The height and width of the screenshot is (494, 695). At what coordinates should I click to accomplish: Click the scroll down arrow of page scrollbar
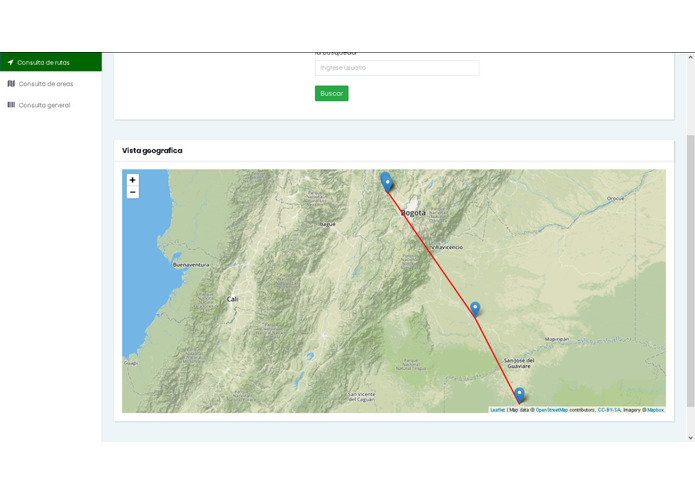tap(691, 438)
